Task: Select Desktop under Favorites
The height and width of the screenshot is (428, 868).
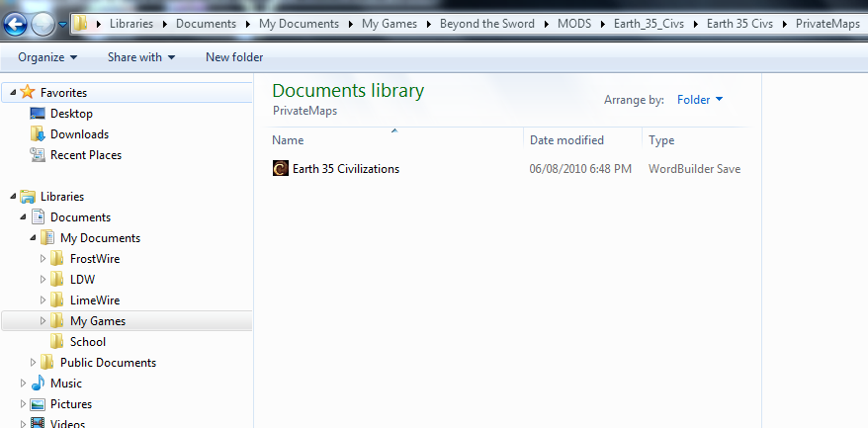Action: 71,114
